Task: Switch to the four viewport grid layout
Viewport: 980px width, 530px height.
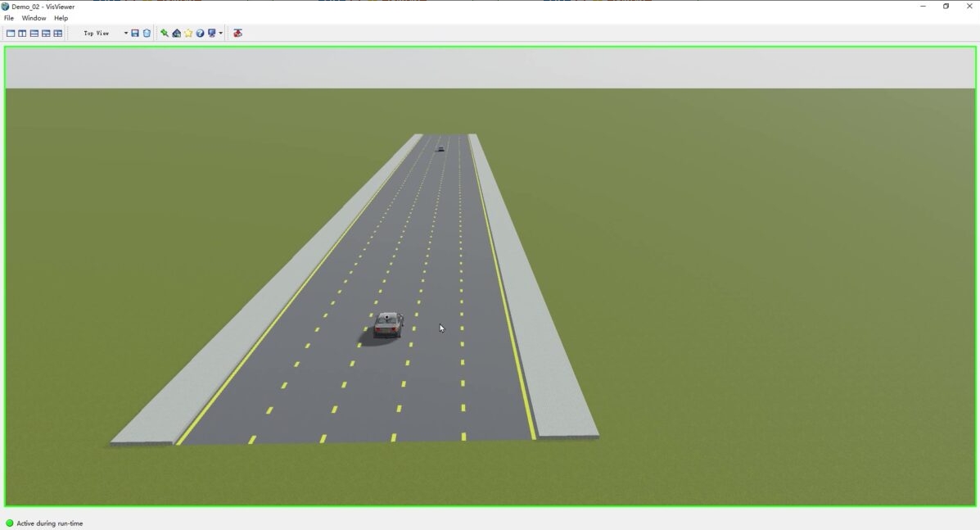Action: click(x=58, y=34)
